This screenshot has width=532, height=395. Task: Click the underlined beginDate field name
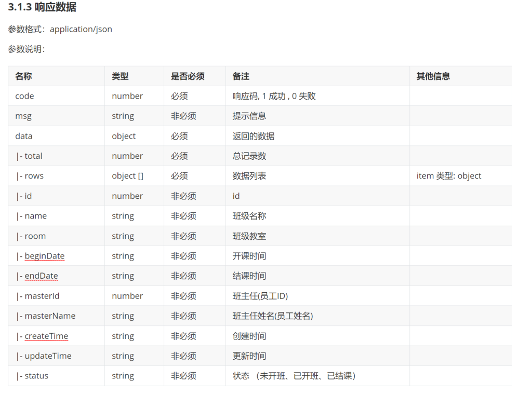44,256
